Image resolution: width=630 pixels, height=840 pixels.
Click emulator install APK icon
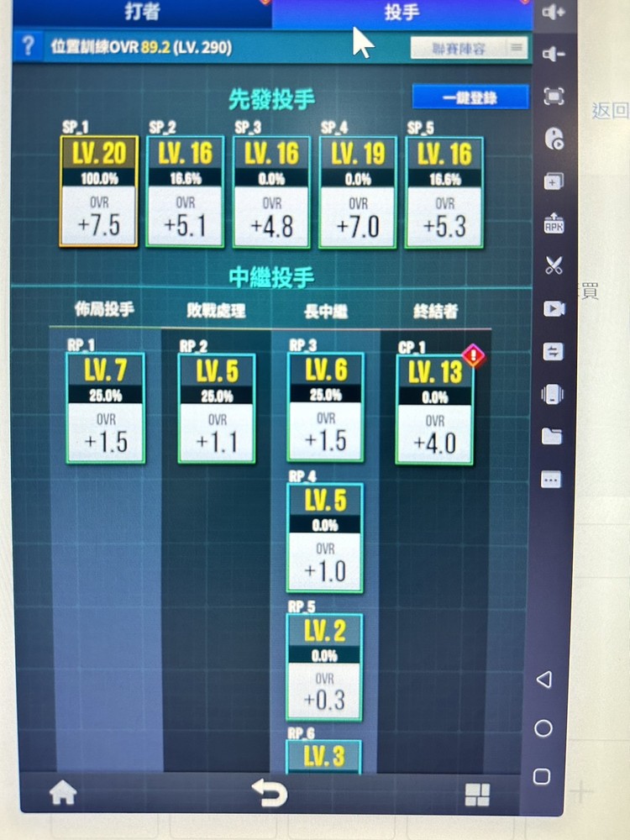[x=554, y=223]
